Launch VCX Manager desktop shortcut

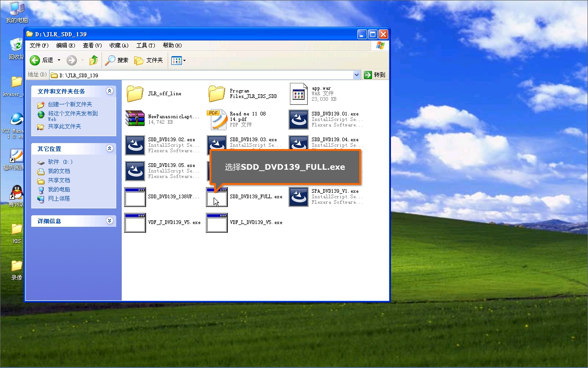pyautogui.click(x=17, y=119)
